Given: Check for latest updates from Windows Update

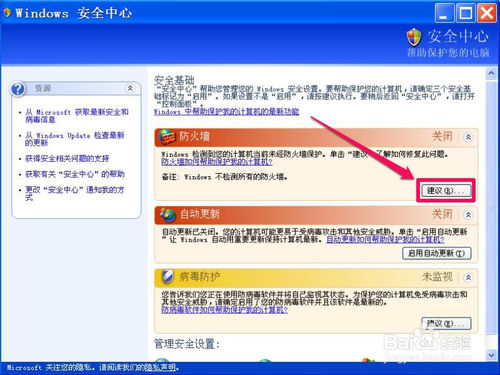Looking at the screenshot, I should [75, 139].
